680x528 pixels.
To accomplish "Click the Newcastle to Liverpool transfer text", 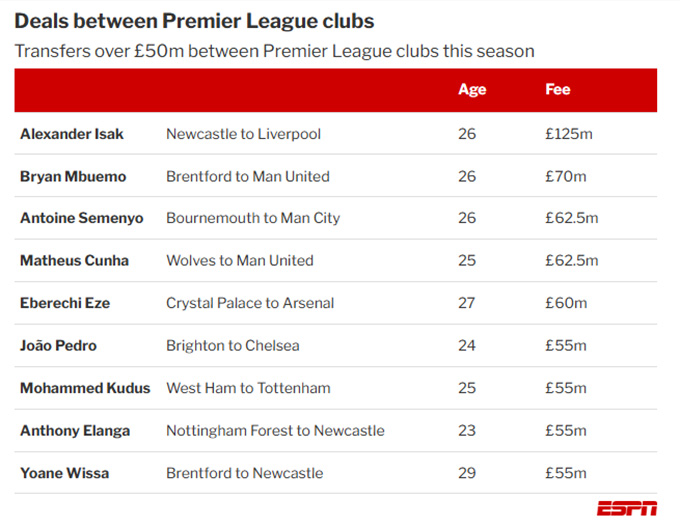I will pyautogui.click(x=243, y=134).
